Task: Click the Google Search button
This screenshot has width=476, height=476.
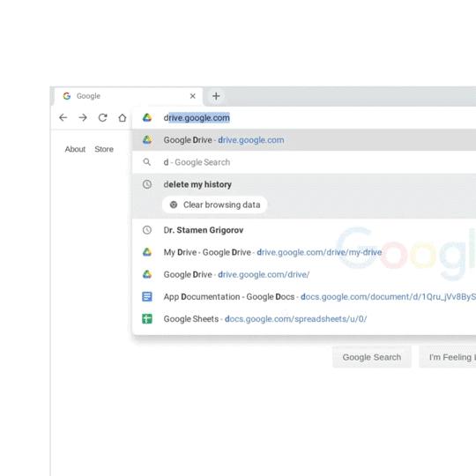Action: (x=372, y=357)
